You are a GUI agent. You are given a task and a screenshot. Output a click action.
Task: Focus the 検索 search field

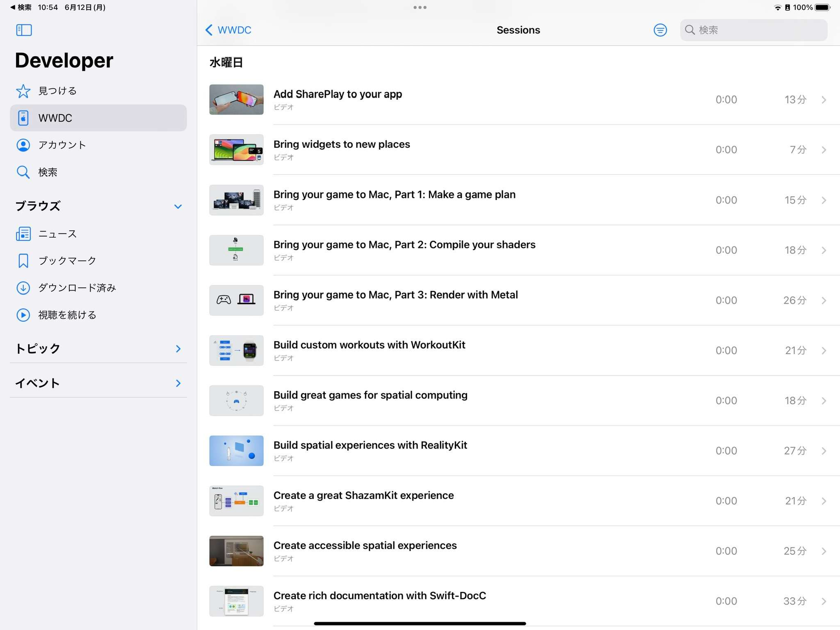[753, 30]
